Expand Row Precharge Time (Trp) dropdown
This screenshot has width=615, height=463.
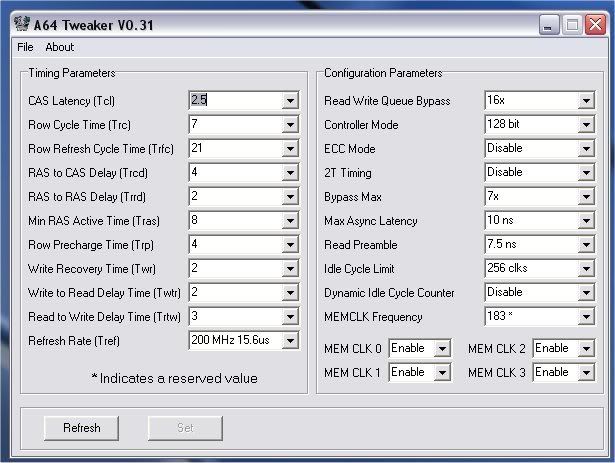click(x=290, y=245)
